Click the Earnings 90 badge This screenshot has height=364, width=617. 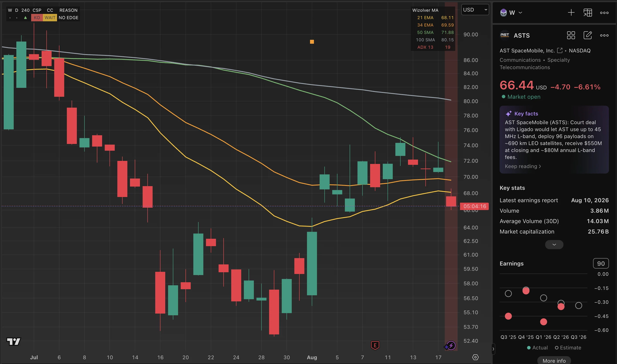click(600, 264)
